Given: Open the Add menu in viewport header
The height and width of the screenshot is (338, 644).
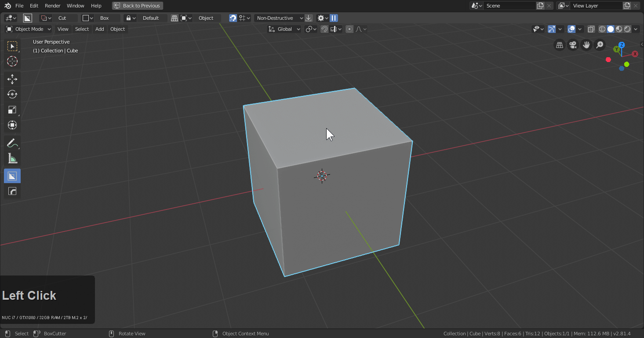Looking at the screenshot, I should click(x=100, y=29).
